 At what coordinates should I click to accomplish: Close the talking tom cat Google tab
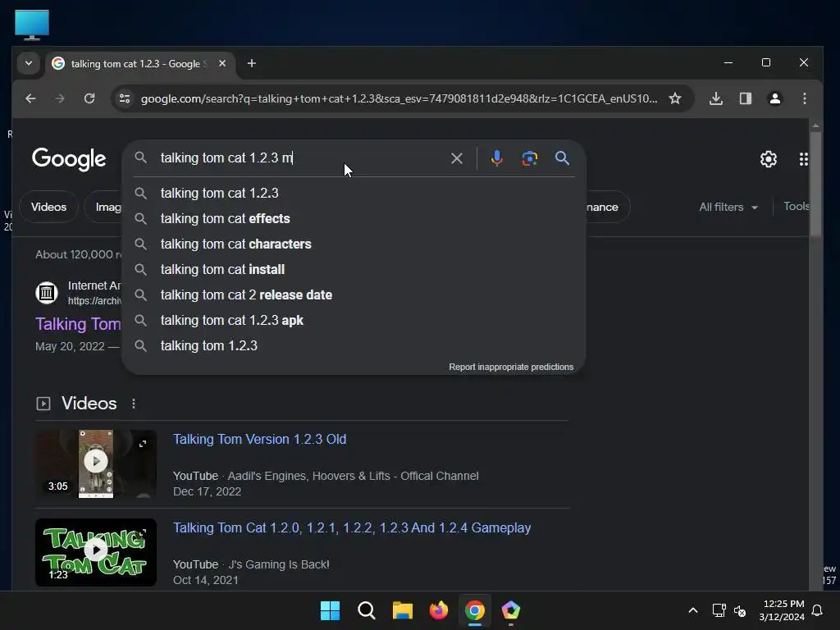(221, 64)
